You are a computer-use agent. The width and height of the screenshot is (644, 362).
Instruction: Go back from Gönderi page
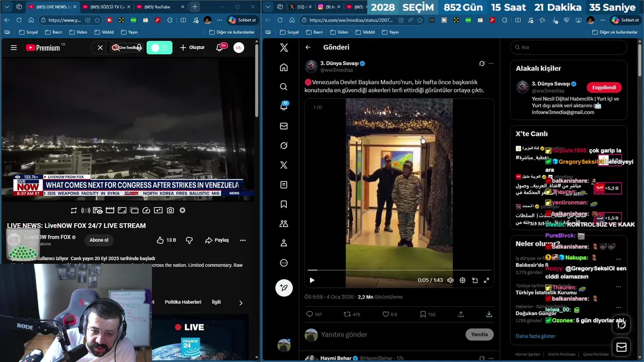[308, 47]
